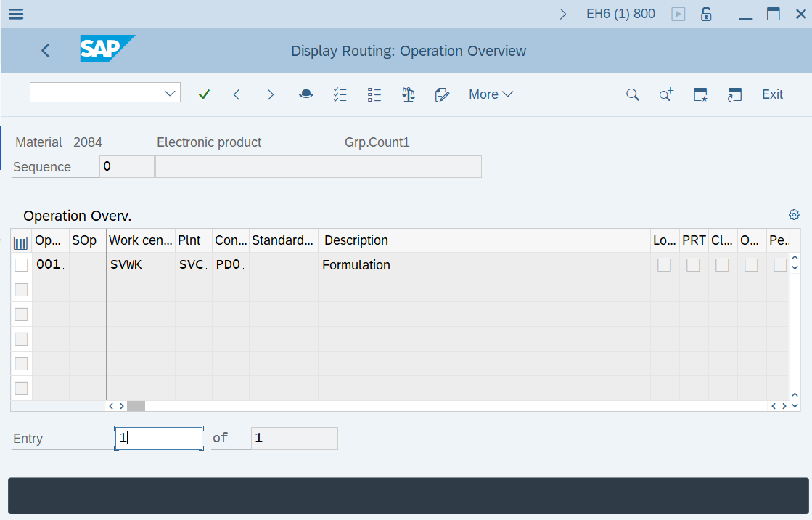The image size is (812, 520).
Task: Click the Find magnifier icon
Action: [x=632, y=94]
